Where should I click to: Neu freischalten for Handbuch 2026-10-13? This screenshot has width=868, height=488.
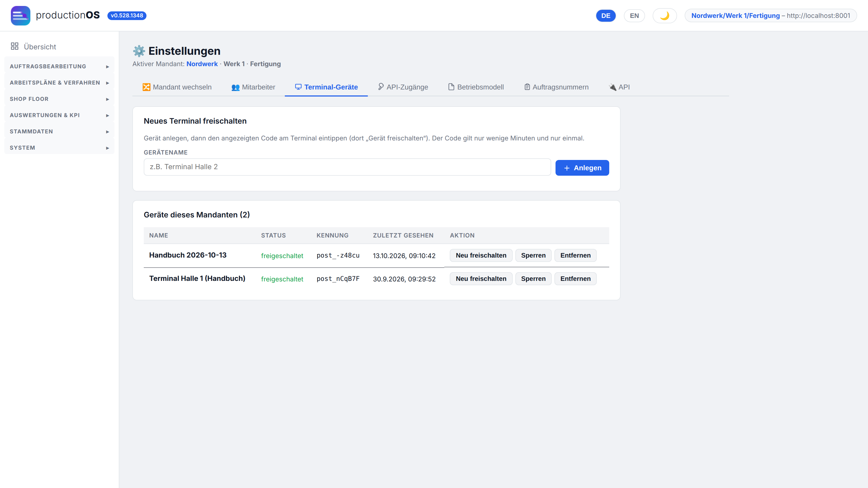pyautogui.click(x=481, y=255)
